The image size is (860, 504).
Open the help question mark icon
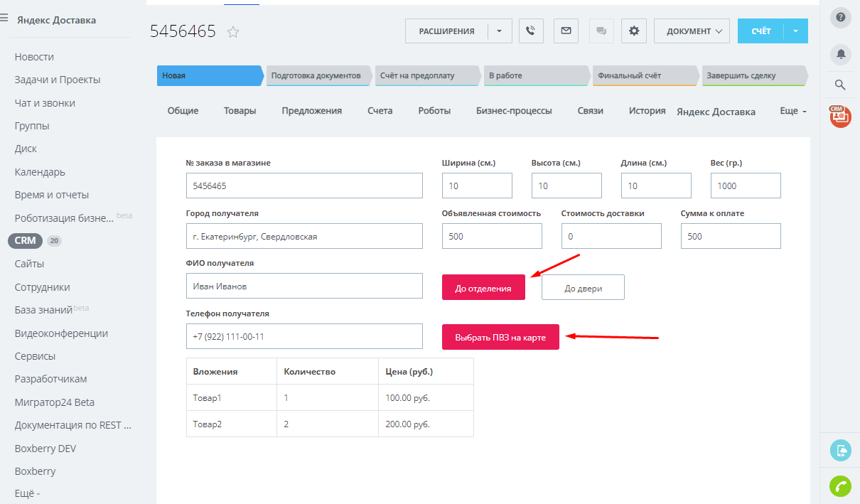(x=841, y=17)
